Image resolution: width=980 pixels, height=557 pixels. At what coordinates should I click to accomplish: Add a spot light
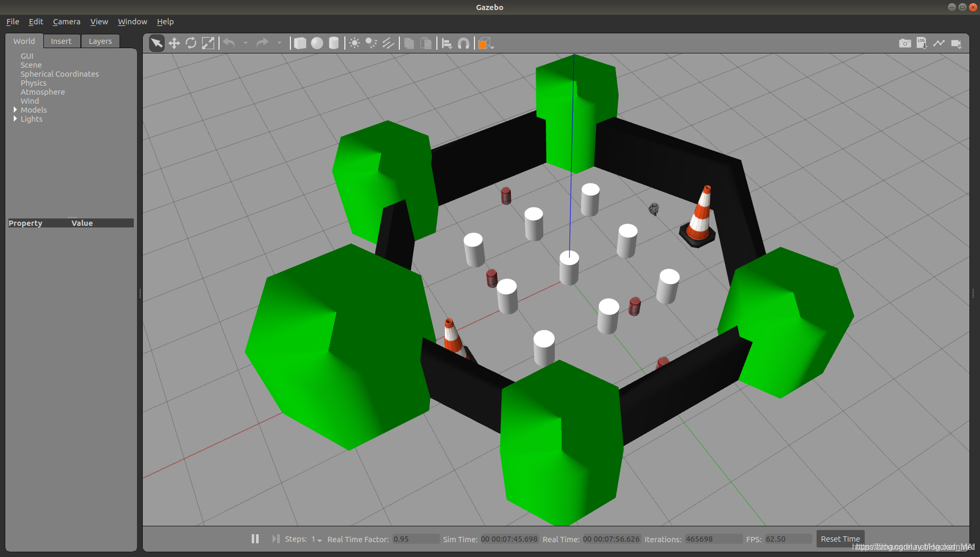point(371,43)
